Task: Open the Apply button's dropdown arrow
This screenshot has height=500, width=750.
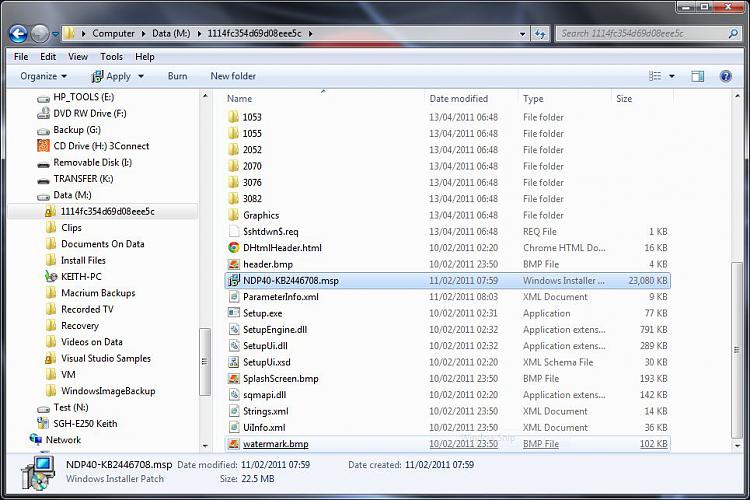Action: click(x=141, y=76)
